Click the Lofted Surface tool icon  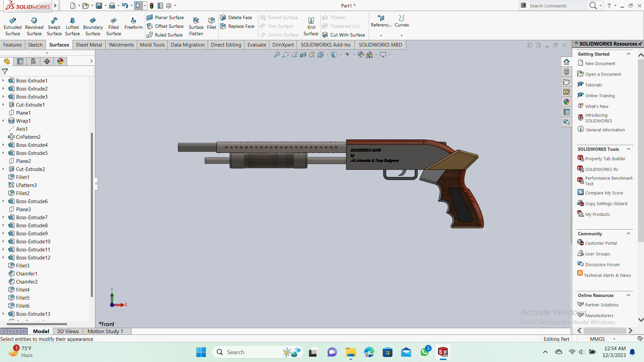pyautogui.click(x=72, y=21)
